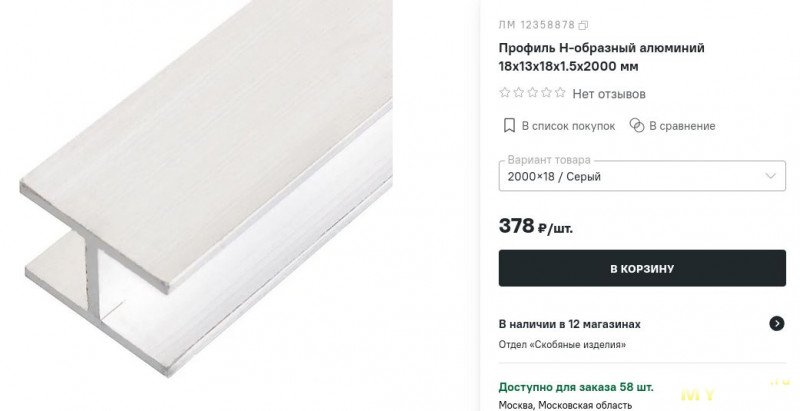Screen dimensions: 800x411
Task: Click В сравнение link
Action: pyautogui.click(x=682, y=126)
